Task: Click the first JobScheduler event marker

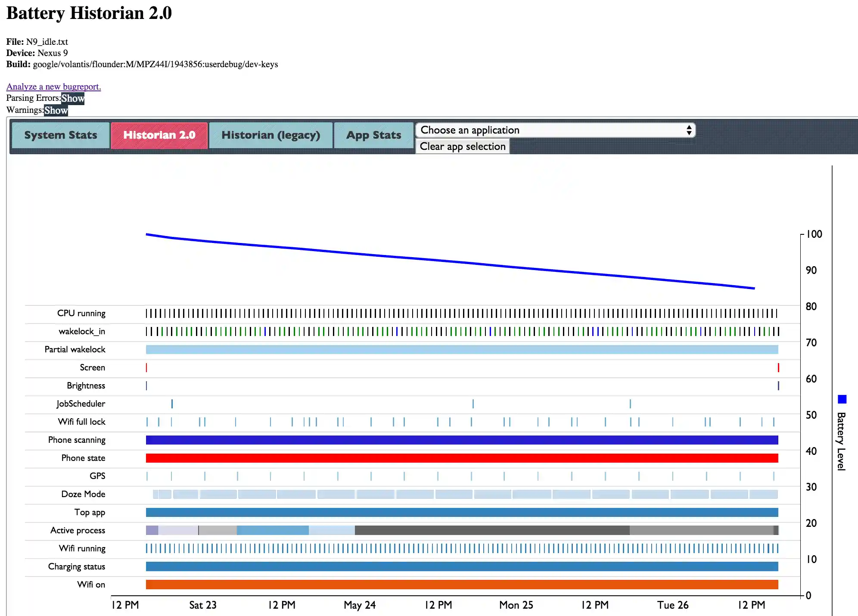Action: (x=172, y=404)
